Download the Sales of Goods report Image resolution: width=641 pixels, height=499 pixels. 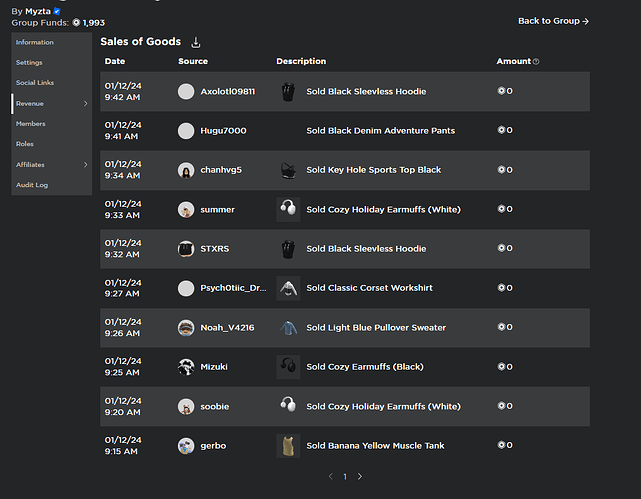pos(196,42)
